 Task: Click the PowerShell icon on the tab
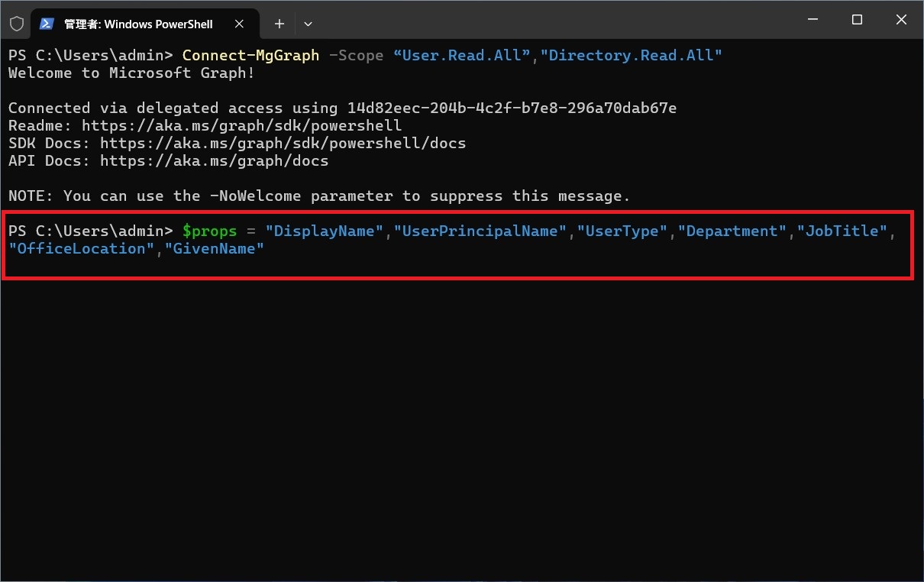tap(47, 24)
